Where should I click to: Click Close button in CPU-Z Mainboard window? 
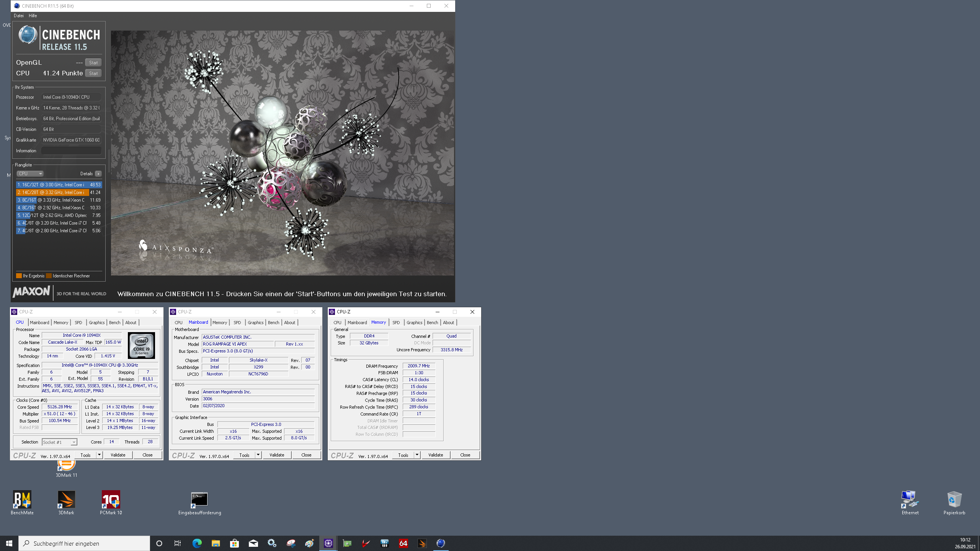coord(306,455)
